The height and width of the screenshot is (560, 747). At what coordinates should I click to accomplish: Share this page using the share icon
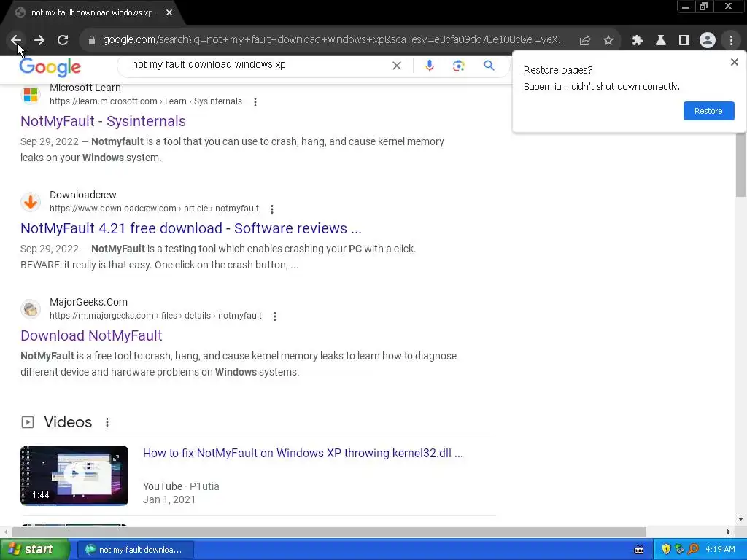[585, 41]
